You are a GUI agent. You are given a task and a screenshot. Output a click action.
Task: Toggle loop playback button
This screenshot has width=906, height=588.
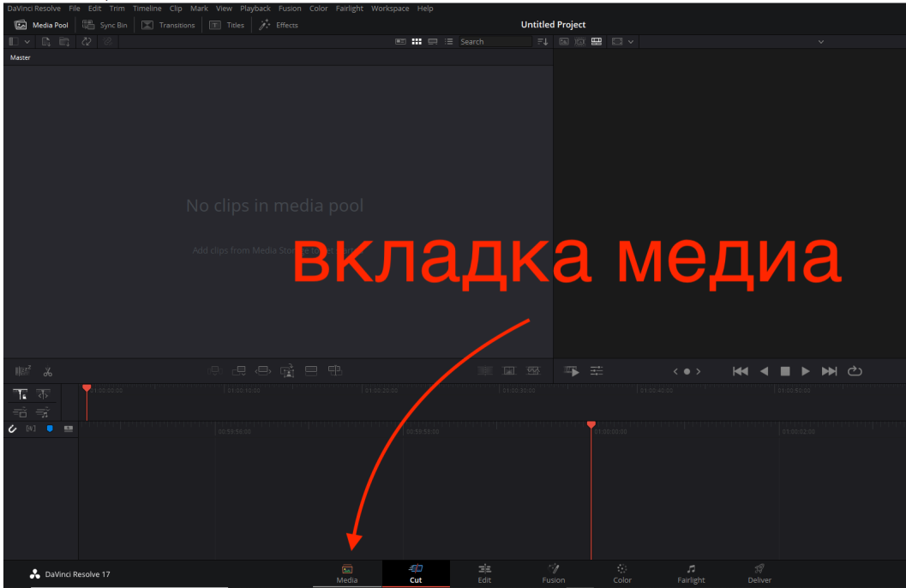855,371
